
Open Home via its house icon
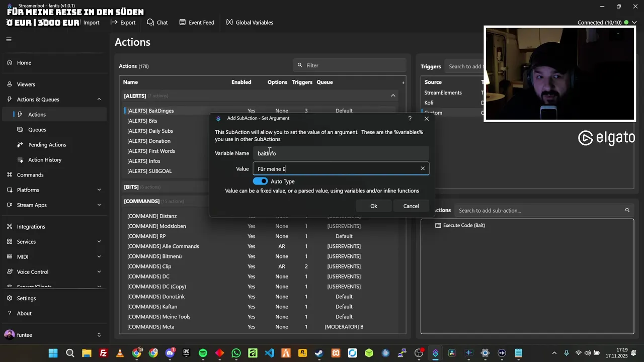[10, 63]
